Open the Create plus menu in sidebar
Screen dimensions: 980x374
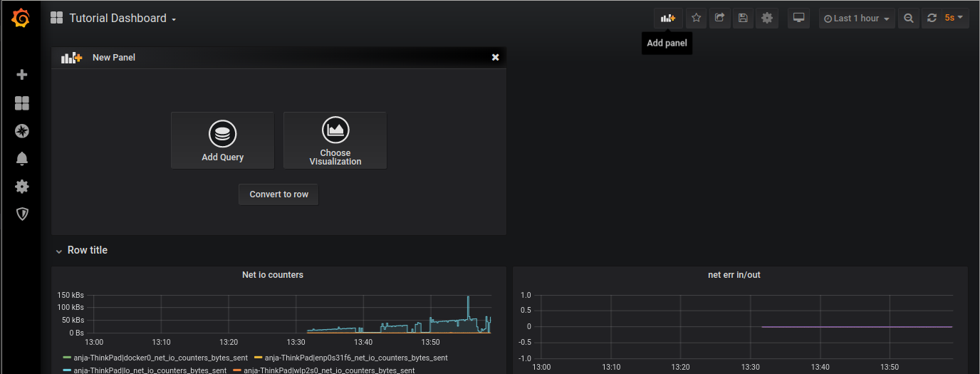click(22, 75)
